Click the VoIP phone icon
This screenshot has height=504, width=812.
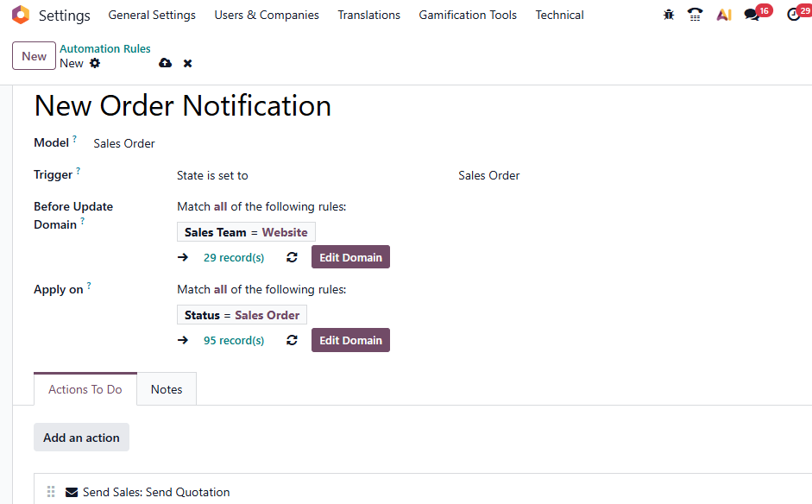[695, 15]
